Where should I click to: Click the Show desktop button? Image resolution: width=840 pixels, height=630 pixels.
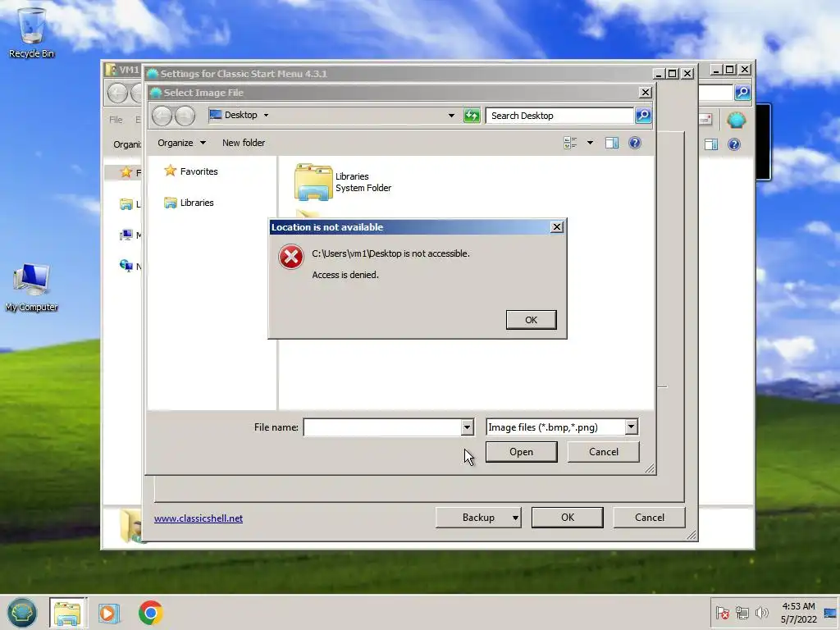coord(830,613)
